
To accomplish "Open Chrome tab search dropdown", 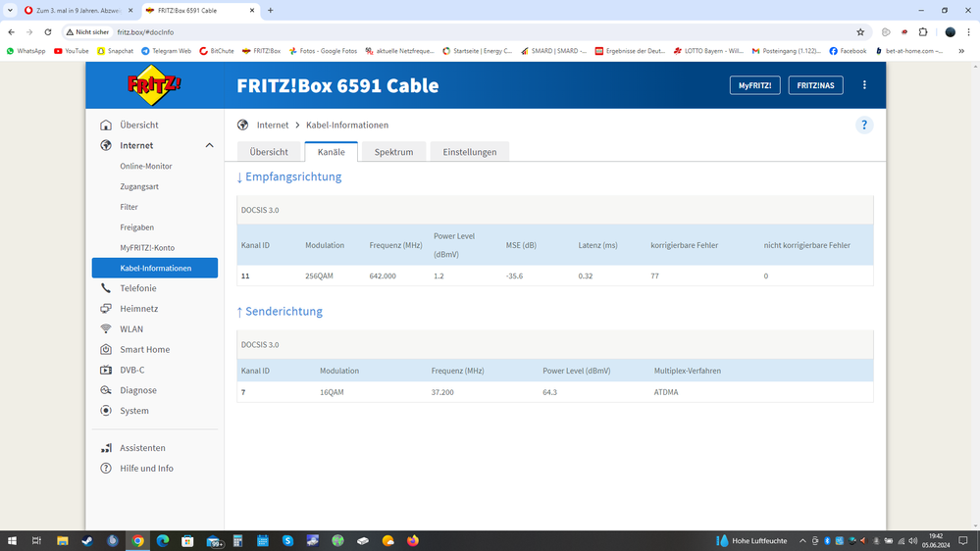I will [10, 10].
